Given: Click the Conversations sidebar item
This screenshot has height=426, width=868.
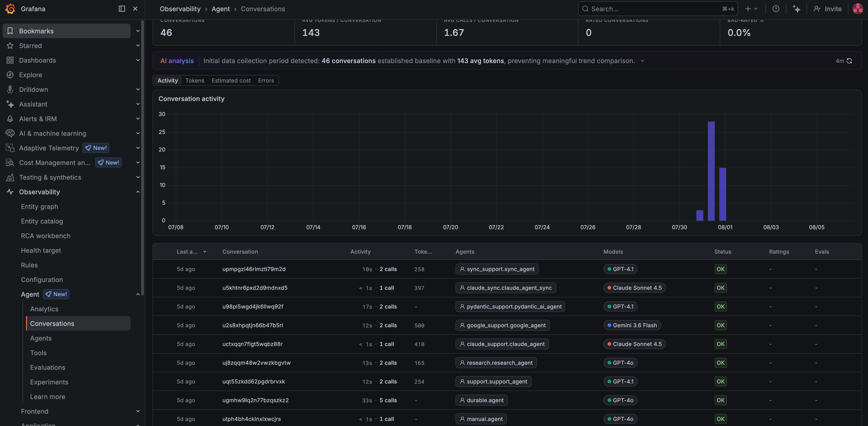Looking at the screenshot, I should 78,324.
